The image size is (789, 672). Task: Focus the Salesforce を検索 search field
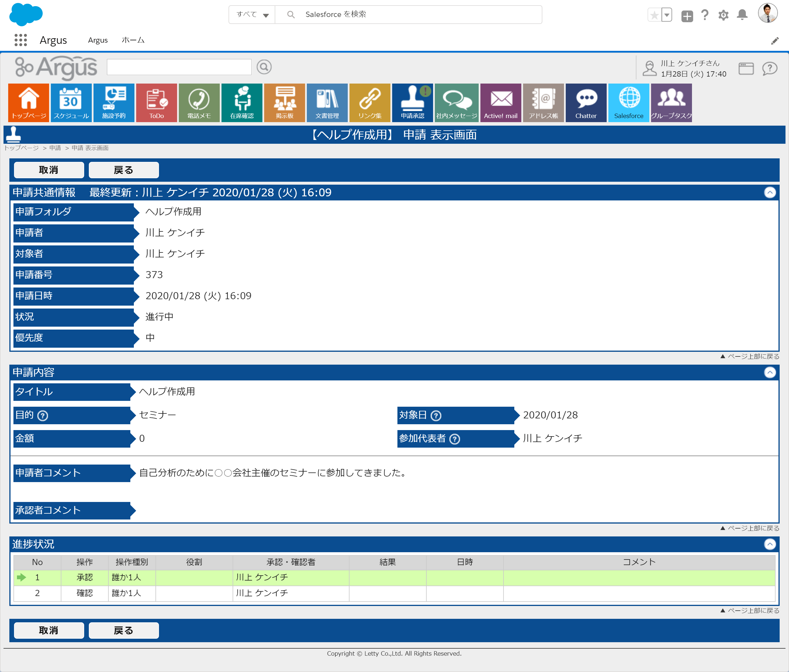pyautogui.click(x=408, y=15)
